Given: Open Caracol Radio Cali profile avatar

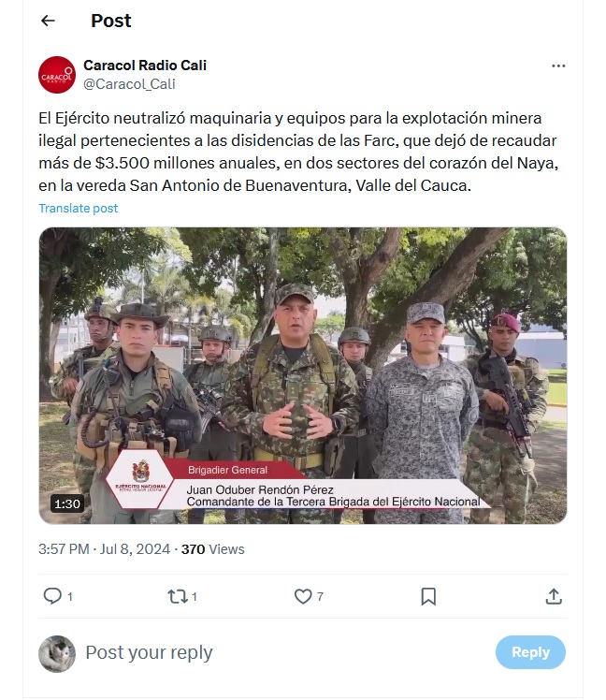Looking at the screenshot, I should (x=57, y=75).
